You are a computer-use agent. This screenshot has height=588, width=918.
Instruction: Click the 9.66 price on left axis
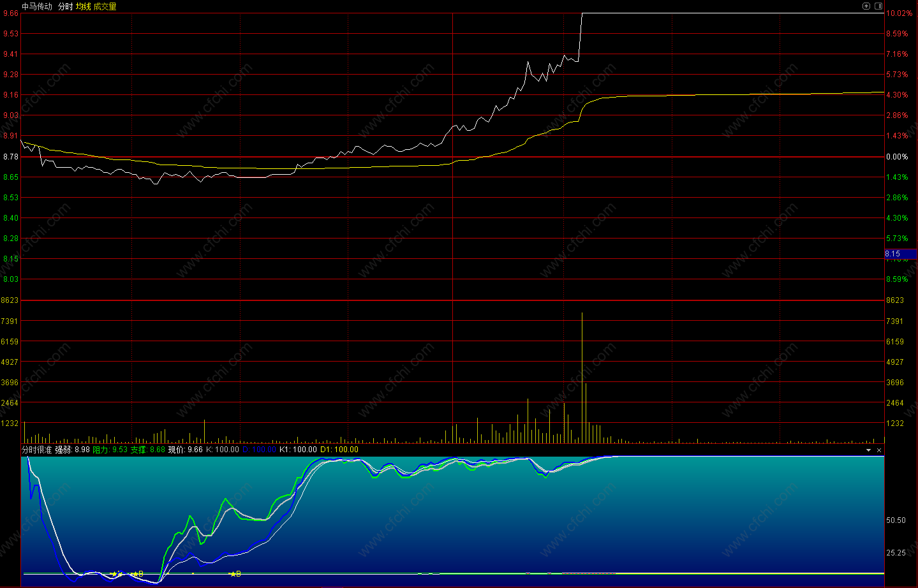(10, 13)
